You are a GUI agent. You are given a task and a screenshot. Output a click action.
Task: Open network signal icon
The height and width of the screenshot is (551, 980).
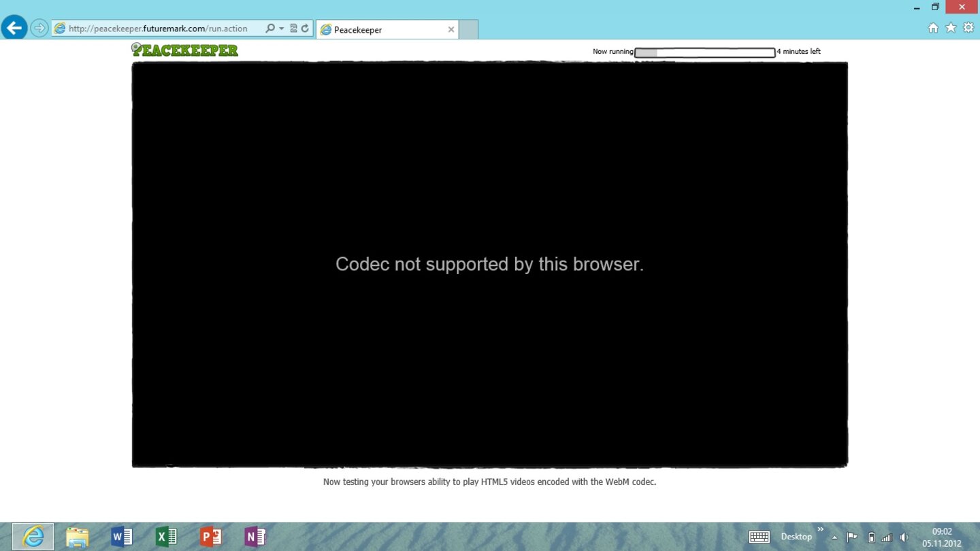click(886, 537)
